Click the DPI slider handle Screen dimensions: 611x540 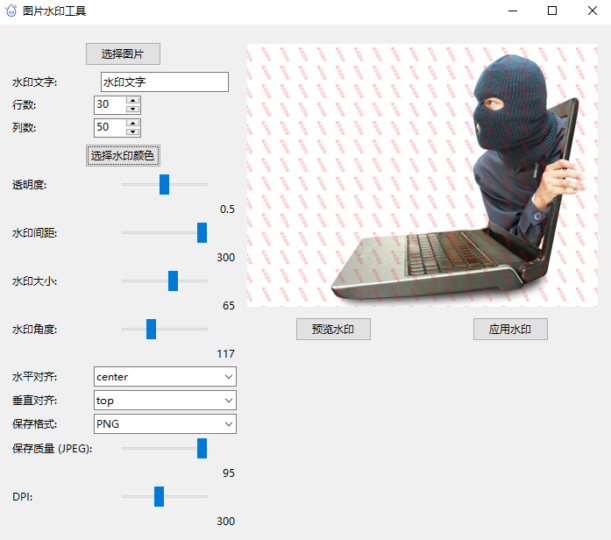pyautogui.click(x=159, y=496)
